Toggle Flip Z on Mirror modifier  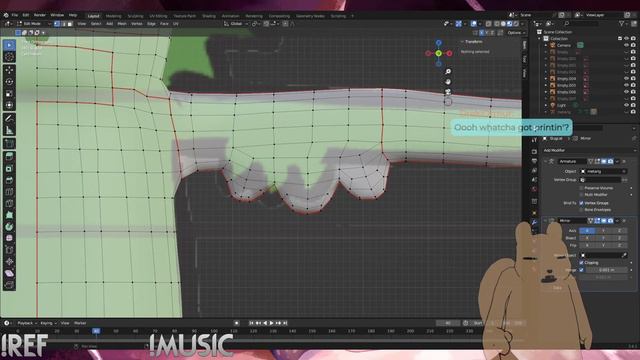[619, 245]
